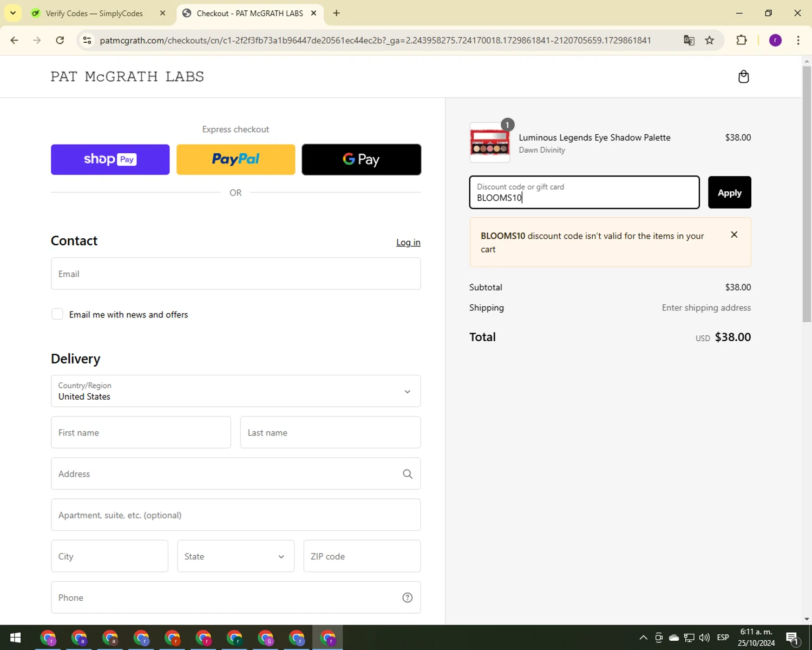This screenshot has width=812, height=650.
Task: Switch the ESP input language indicator
Action: pyautogui.click(x=723, y=638)
